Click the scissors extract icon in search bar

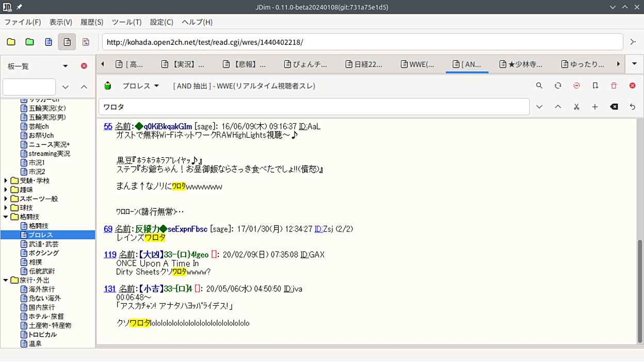pyautogui.click(x=576, y=107)
